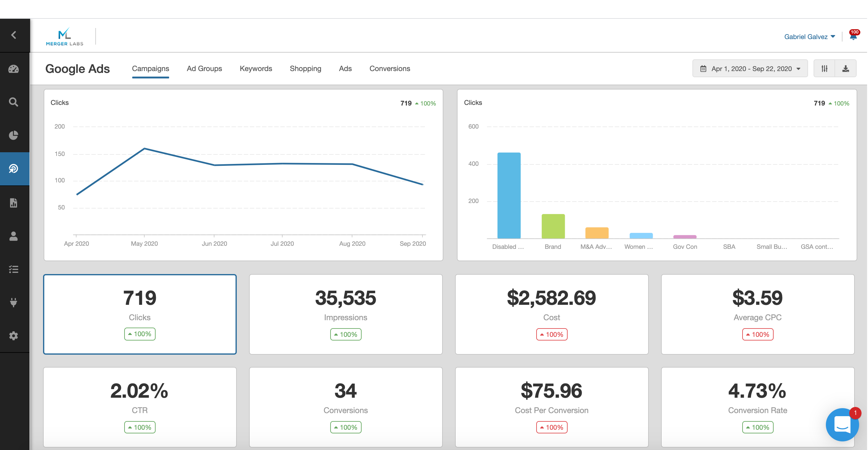The image size is (868, 450).
Task: Open the checklist tasks icon in sidebar
Action: pyautogui.click(x=14, y=269)
